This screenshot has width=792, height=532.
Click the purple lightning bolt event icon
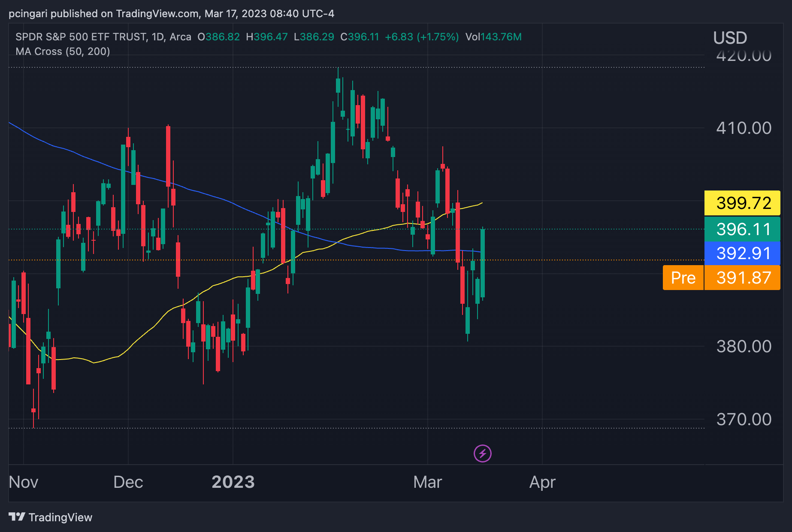(483, 453)
